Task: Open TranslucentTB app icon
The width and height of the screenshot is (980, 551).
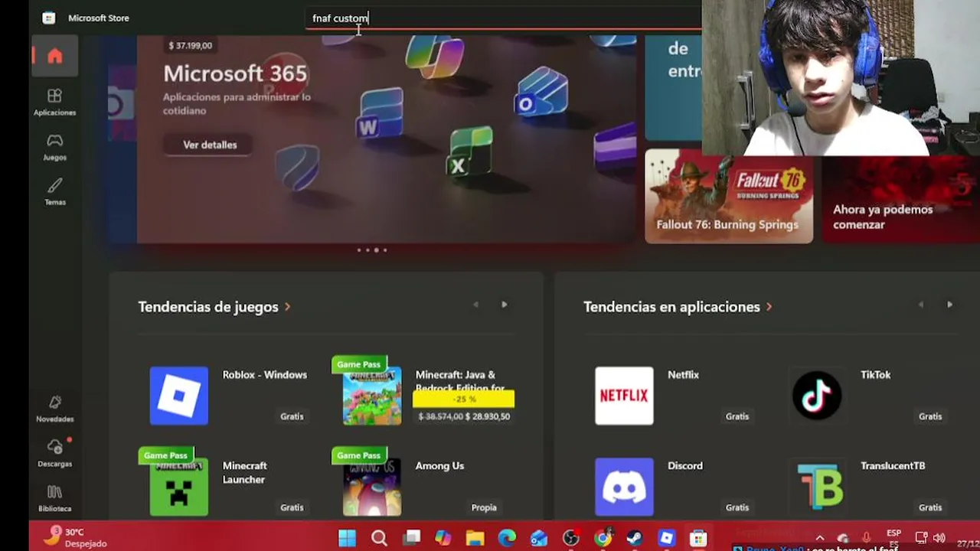Action: click(817, 487)
